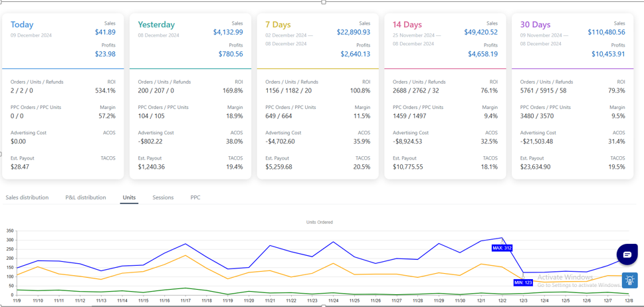Click the MIN: 123 chart marker
Image resolution: width=644 pixels, height=307 pixels.
[x=523, y=282]
